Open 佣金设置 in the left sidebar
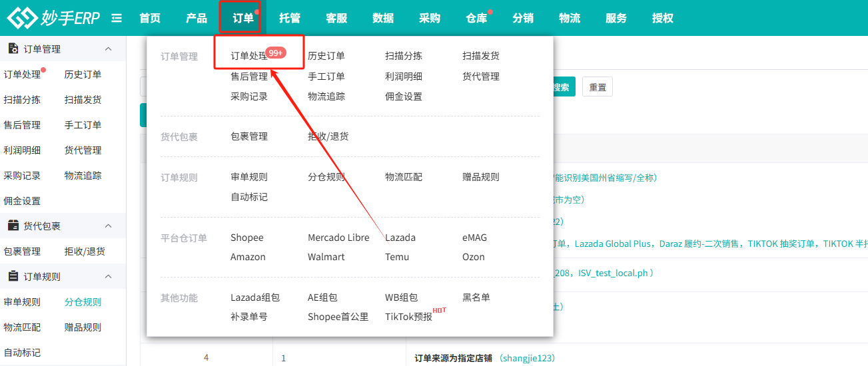 pos(22,201)
